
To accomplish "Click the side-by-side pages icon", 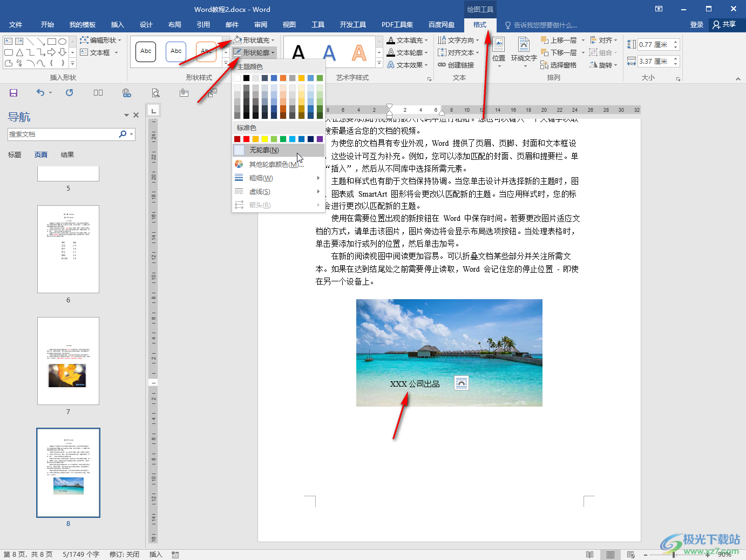I will [x=98, y=93].
